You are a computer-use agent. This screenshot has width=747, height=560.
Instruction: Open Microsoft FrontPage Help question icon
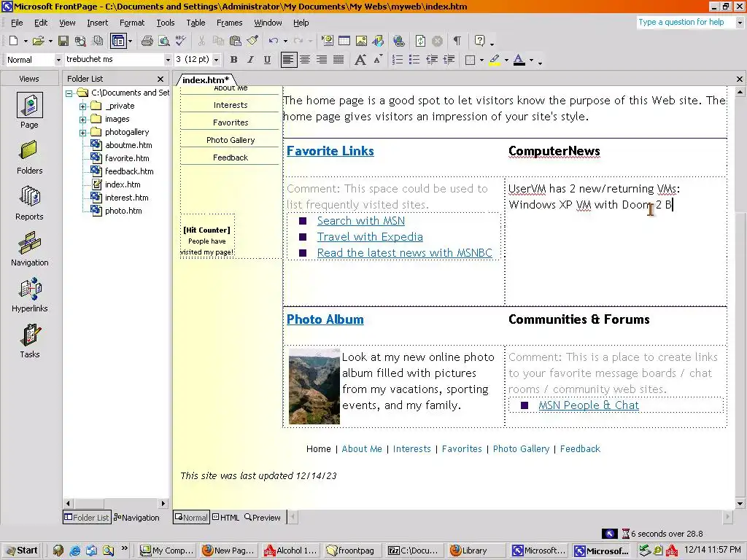click(480, 41)
